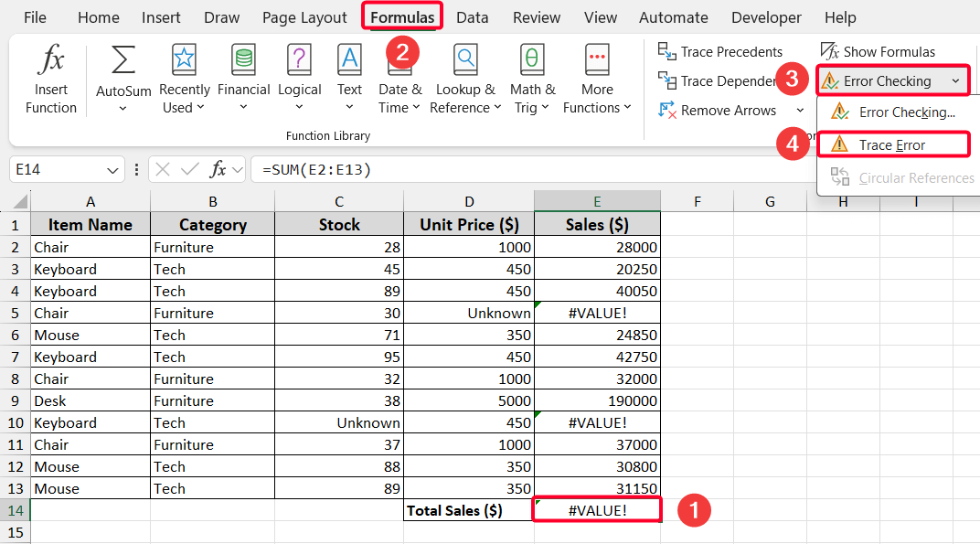This screenshot has height=544, width=980.
Task: Click Remove Arrows
Action: click(720, 110)
